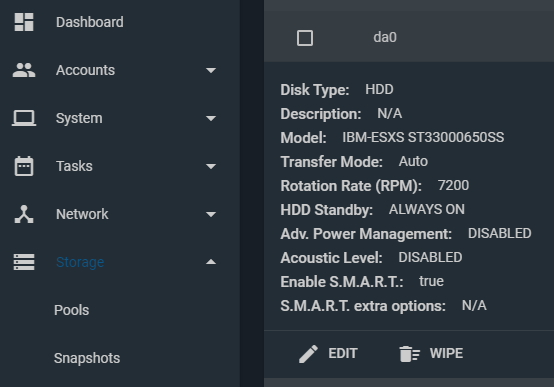
Task: Click the Transfer Mode value Auto
Action: (413, 161)
